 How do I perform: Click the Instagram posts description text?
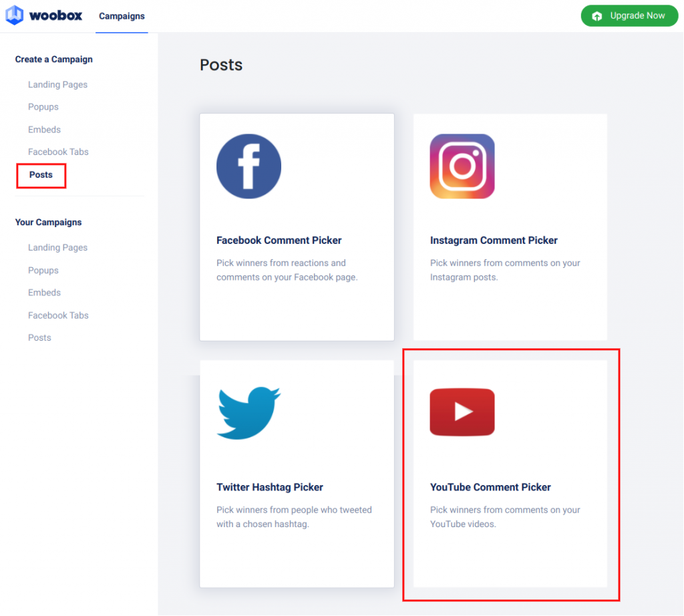[505, 270]
